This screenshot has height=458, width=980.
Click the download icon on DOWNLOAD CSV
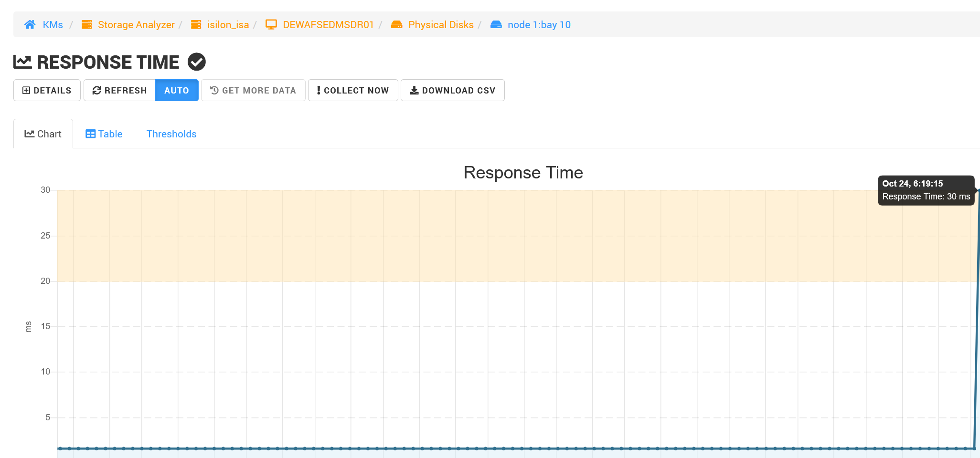coord(414,90)
